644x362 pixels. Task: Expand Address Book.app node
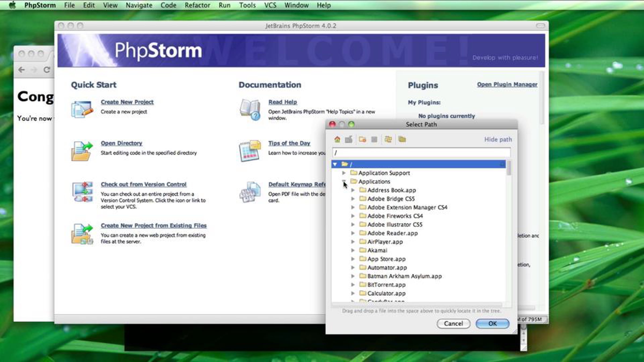(x=353, y=190)
